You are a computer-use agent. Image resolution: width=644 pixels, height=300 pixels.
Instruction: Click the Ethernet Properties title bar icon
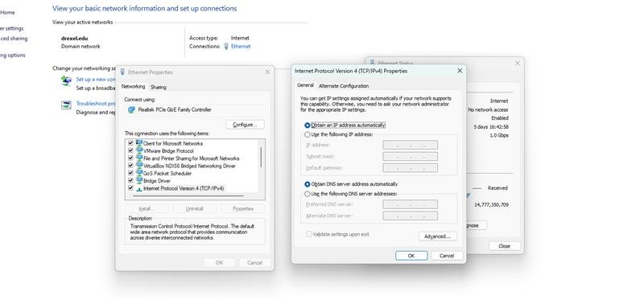coord(122,72)
